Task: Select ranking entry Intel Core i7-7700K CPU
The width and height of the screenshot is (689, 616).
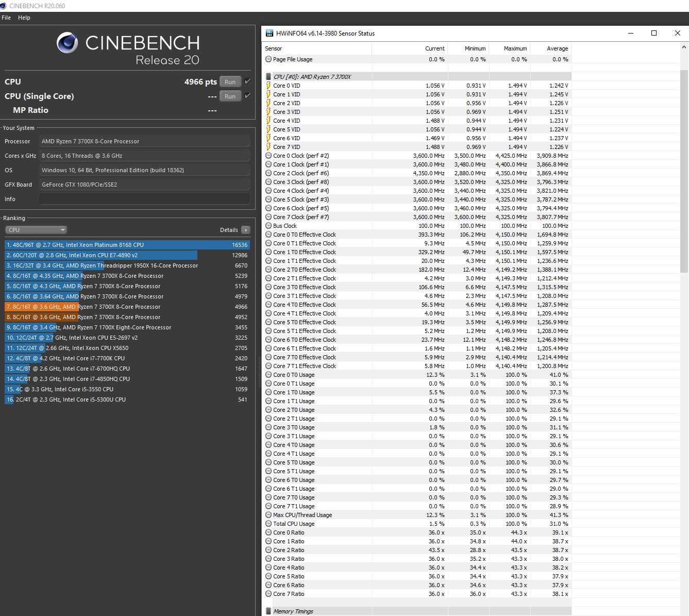Action: pos(127,358)
